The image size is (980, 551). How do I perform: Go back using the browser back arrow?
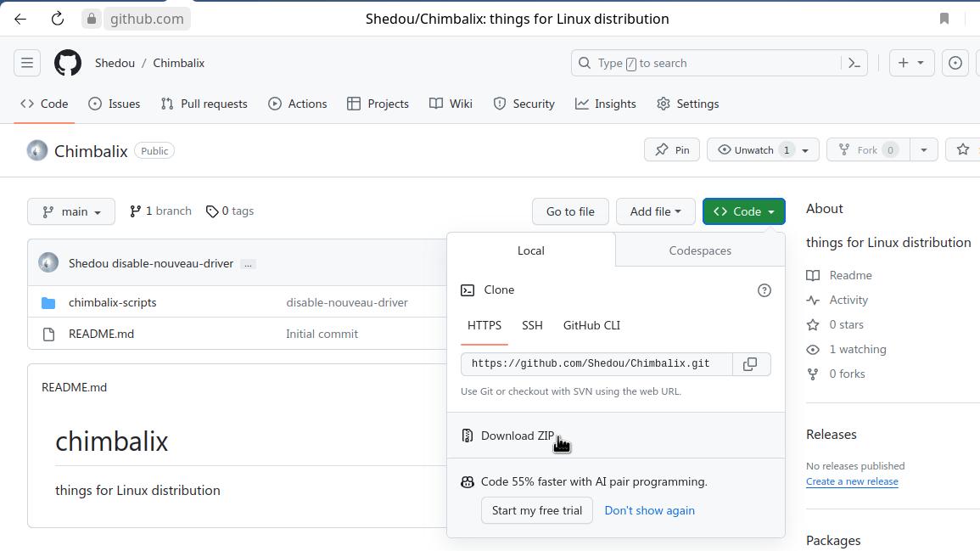(20, 19)
